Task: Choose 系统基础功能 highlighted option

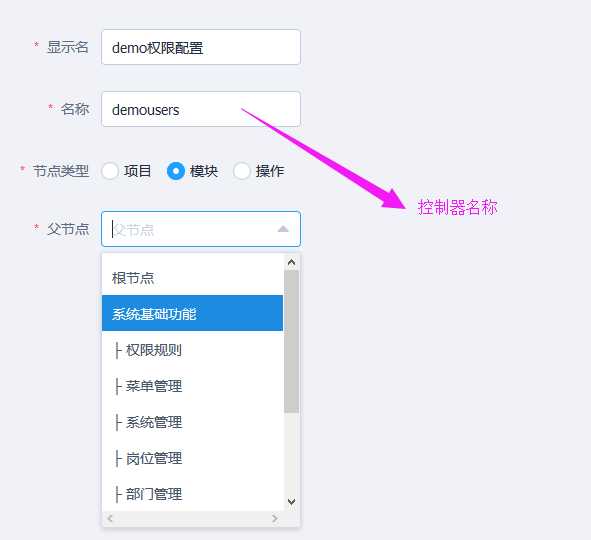Action: [x=192, y=313]
